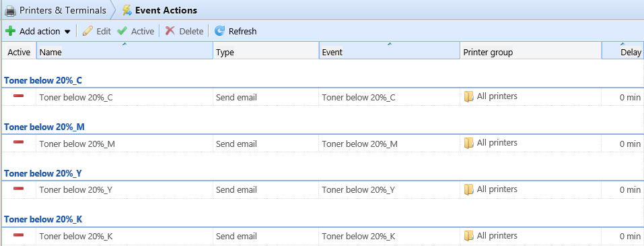The width and height of the screenshot is (644, 246).
Task: Click the Add action button label
Action: point(40,31)
